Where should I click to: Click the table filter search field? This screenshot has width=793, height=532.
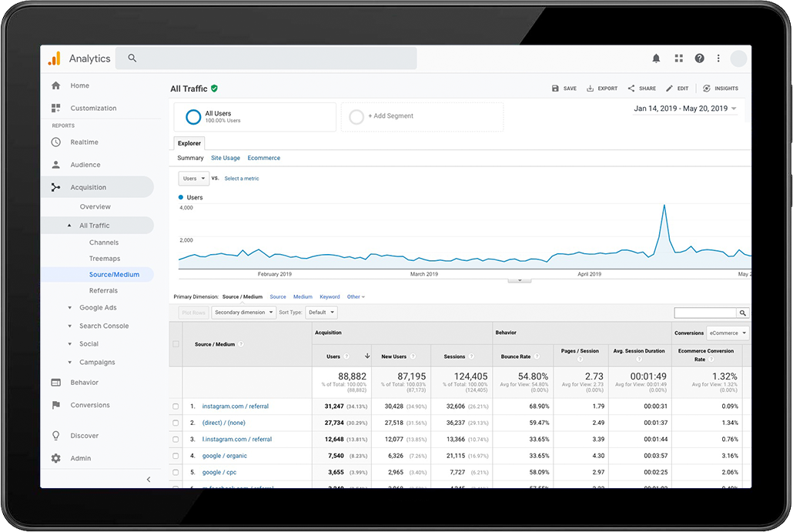[705, 313]
